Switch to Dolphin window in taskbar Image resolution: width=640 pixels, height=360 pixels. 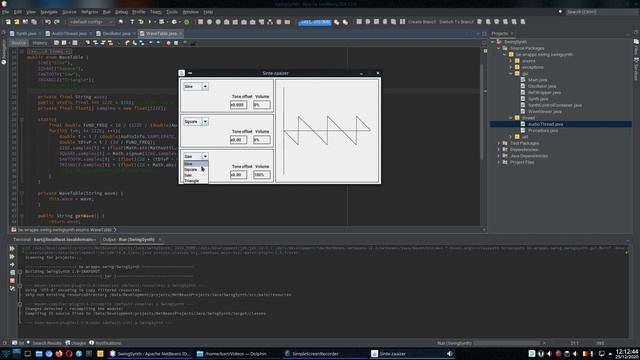tap(236, 354)
